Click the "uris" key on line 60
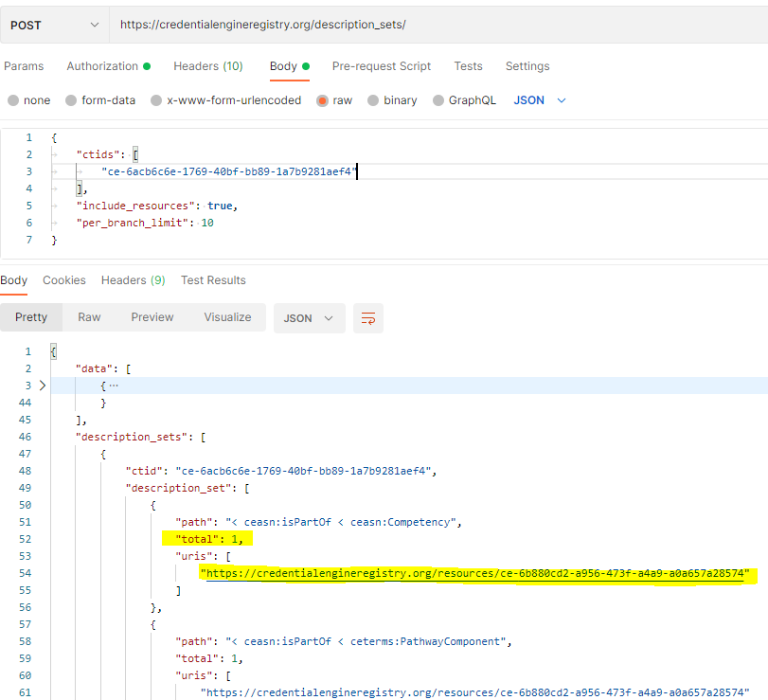768x700 pixels. pos(194,676)
